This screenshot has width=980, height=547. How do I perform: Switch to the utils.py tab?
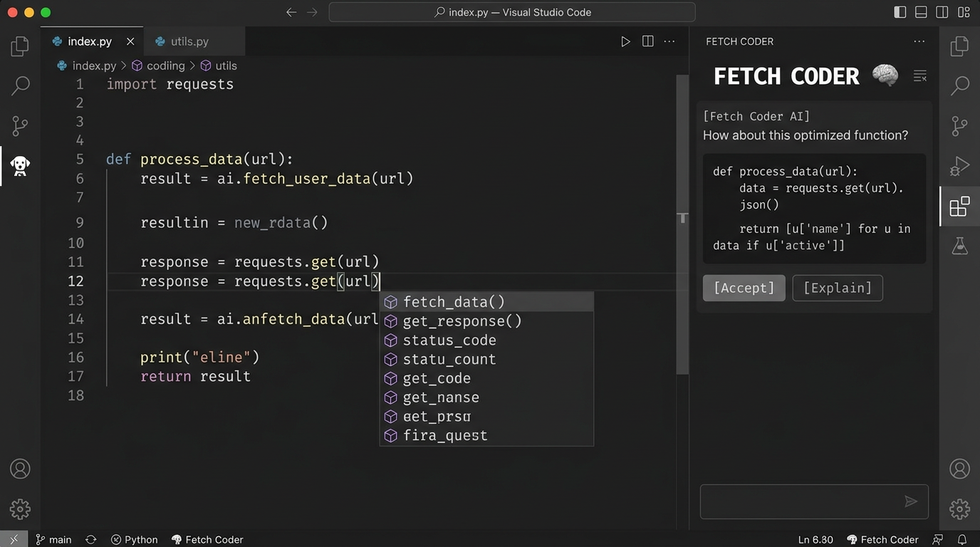(189, 41)
